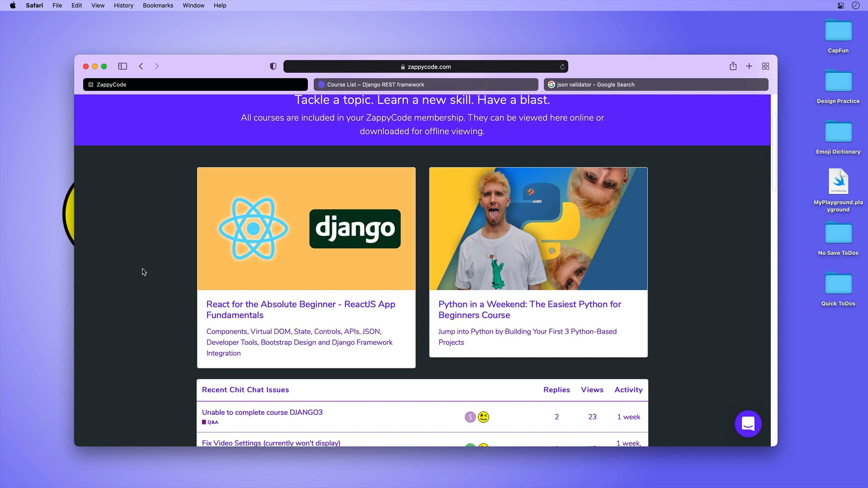The width and height of the screenshot is (868, 488).
Task: Open a new tab with plus button
Action: click(749, 66)
